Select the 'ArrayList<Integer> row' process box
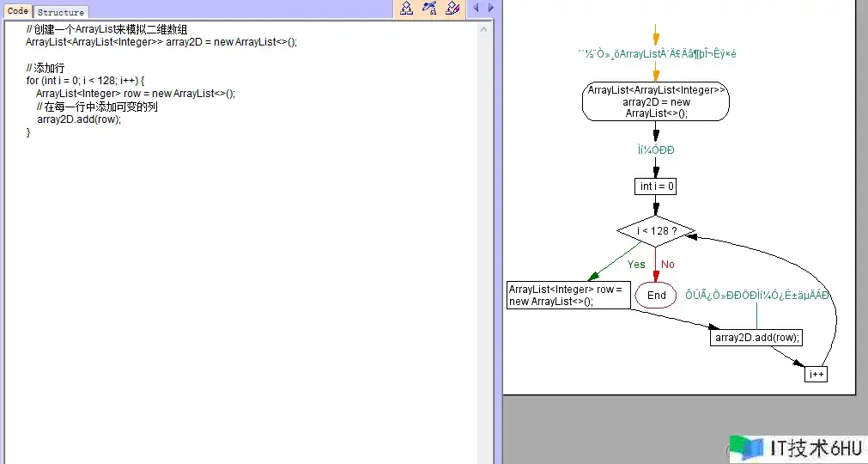 coord(568,295)
